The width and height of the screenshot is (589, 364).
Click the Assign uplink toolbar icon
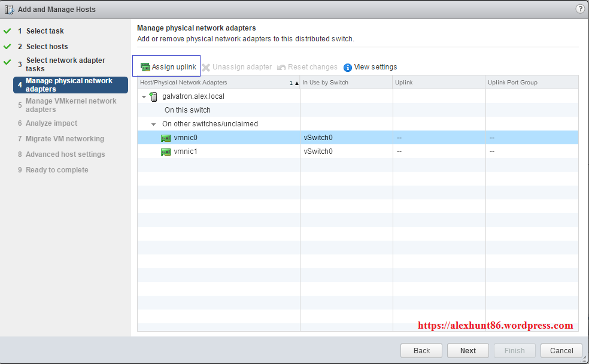pos(145,67)
